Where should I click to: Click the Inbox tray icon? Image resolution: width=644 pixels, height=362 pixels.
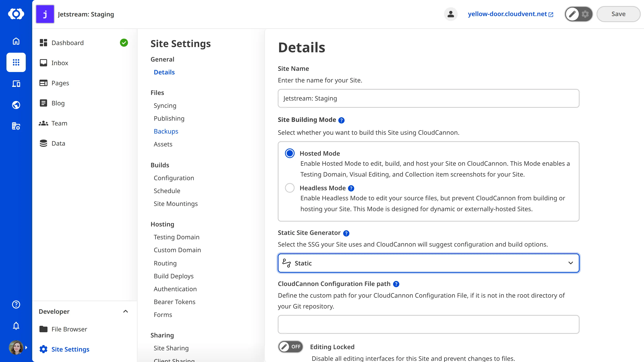(43, 63)
